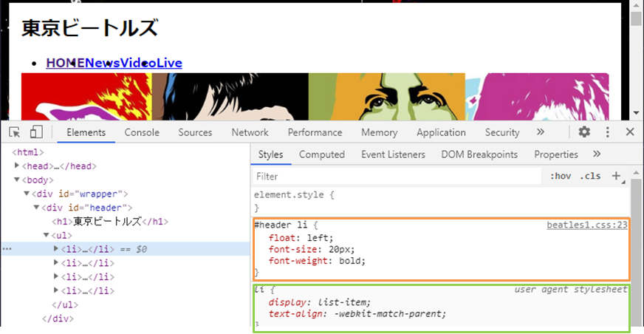Image resolution: width=644 pixels, height=334 pixels.
Task: Open the Sources tab
Action: (195, 132)
